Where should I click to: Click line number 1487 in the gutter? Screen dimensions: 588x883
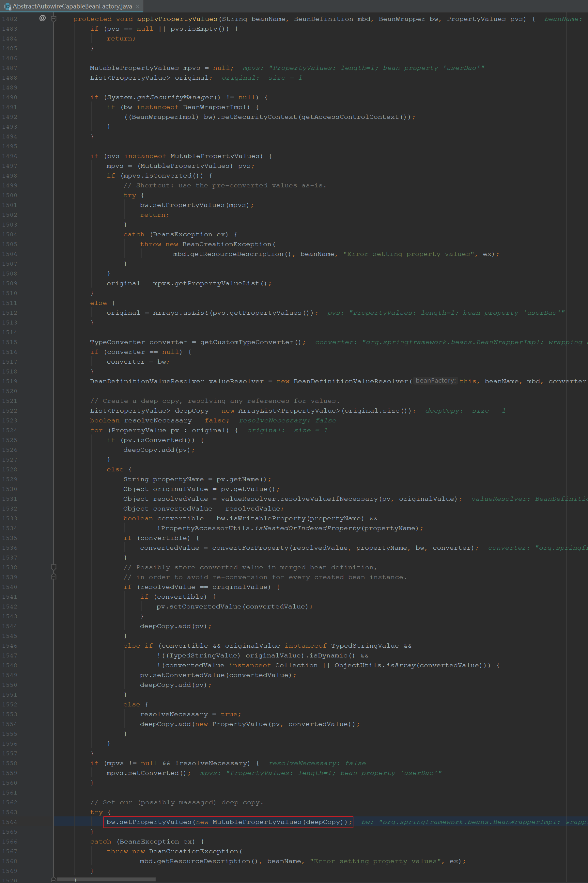(9, 68)
